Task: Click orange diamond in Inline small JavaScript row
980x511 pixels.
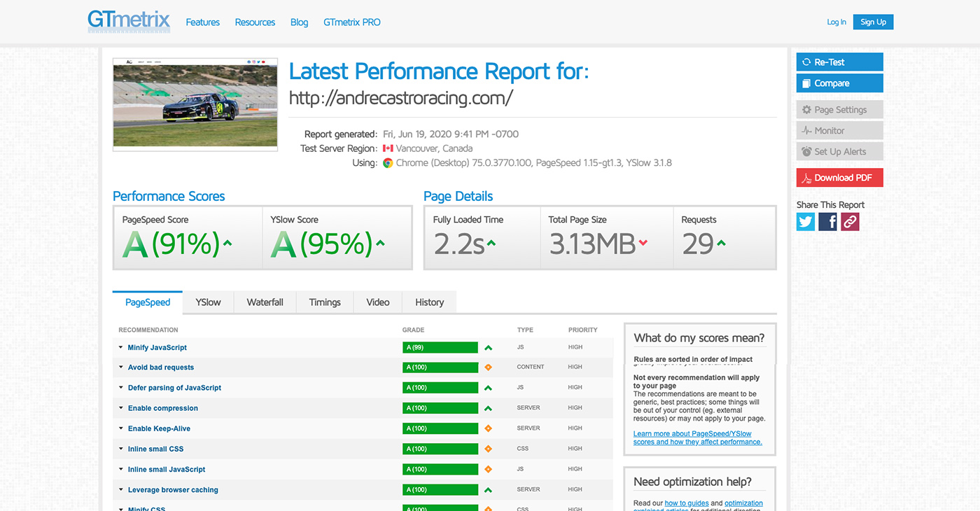Action: pos(489,469)
